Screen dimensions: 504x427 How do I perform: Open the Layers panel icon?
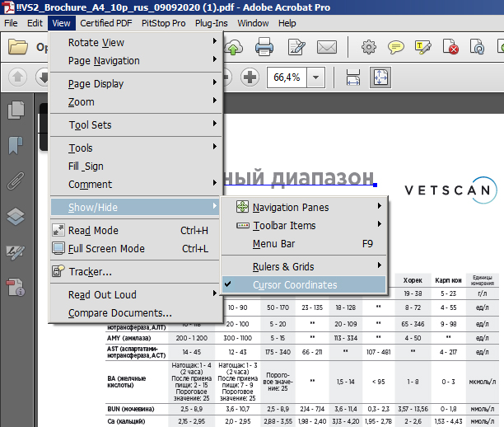coord(16,216)
